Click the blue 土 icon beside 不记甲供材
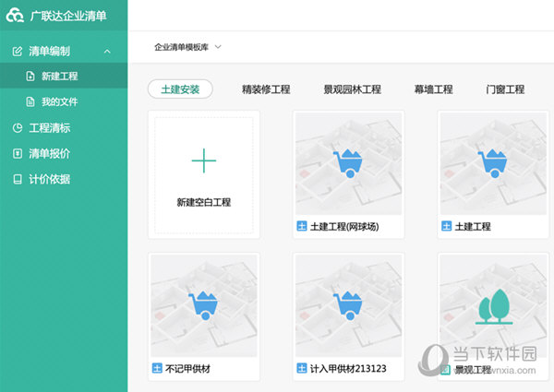Screen dimensions: 554x392 [x=157, y=368]
